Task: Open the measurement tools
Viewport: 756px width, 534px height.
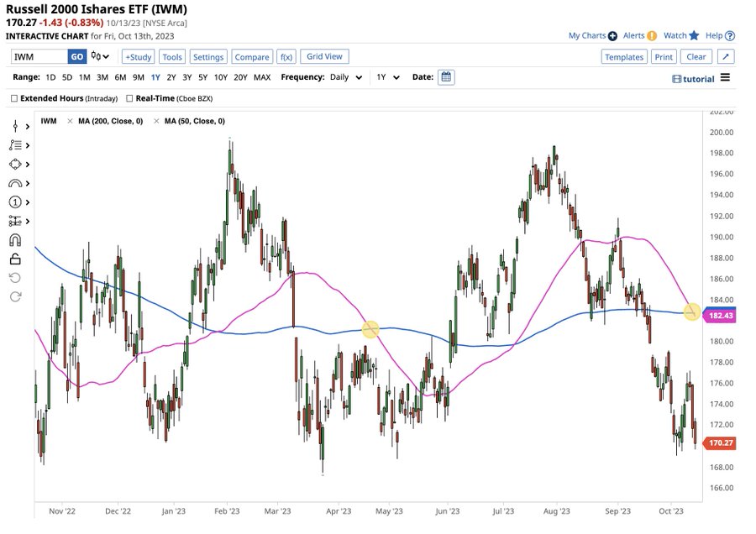Action: (x=15, y=221)
